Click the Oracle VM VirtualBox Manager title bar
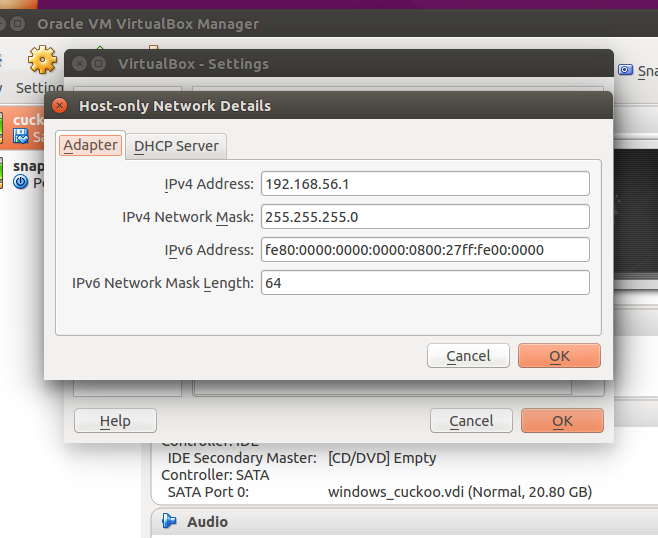The image size is (658, 538). point(329,24)
